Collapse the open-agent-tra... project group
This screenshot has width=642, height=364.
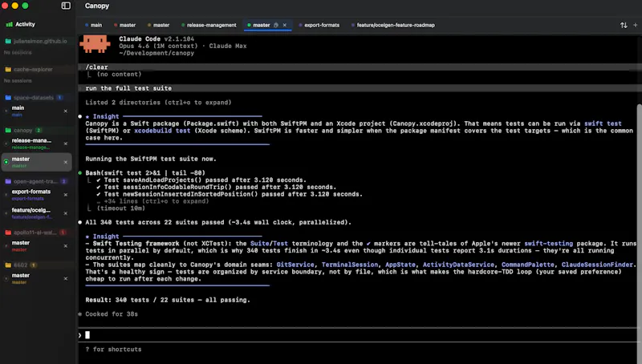35,181
